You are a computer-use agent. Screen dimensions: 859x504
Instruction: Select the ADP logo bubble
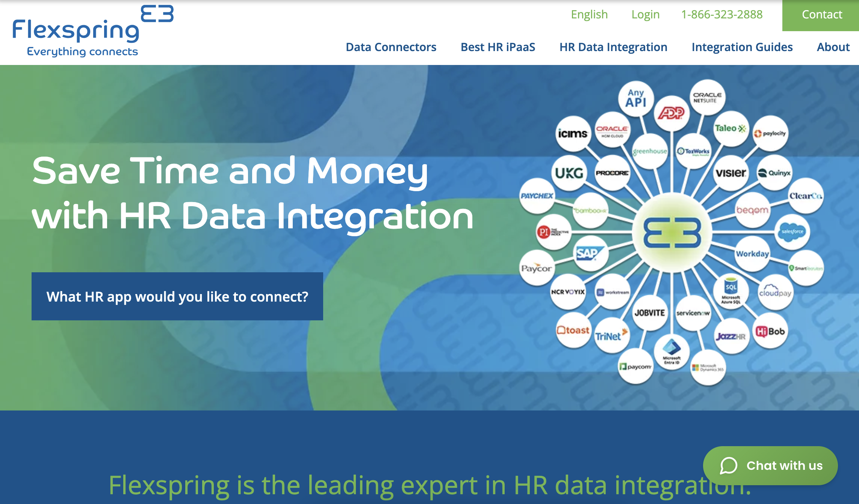click(671, 113)
